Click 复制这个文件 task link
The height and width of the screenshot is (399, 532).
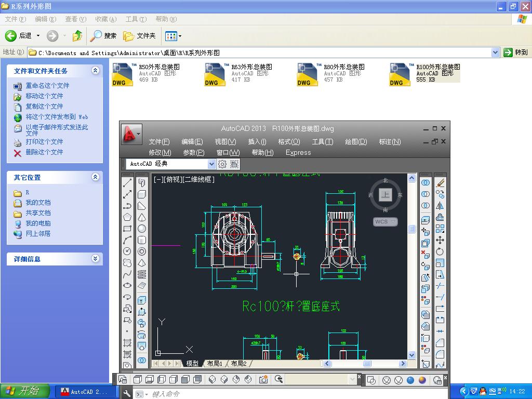[x=45, y=106]
